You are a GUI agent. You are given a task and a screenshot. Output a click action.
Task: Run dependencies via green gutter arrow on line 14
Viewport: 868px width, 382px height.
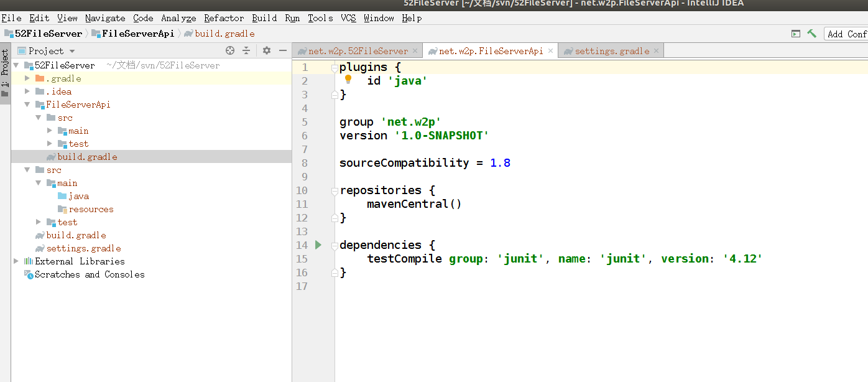coord(318,245)
